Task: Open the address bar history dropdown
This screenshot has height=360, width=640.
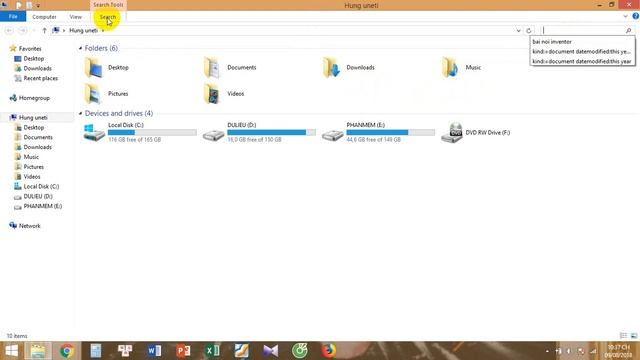Action: (518, 31)
